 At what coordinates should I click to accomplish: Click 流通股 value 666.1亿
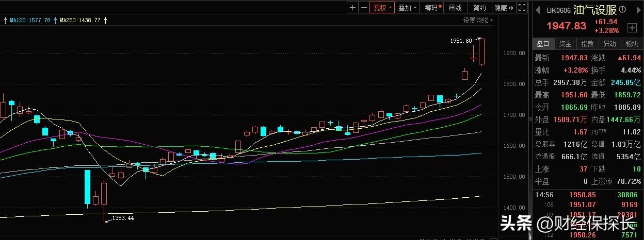coord(574,157)
